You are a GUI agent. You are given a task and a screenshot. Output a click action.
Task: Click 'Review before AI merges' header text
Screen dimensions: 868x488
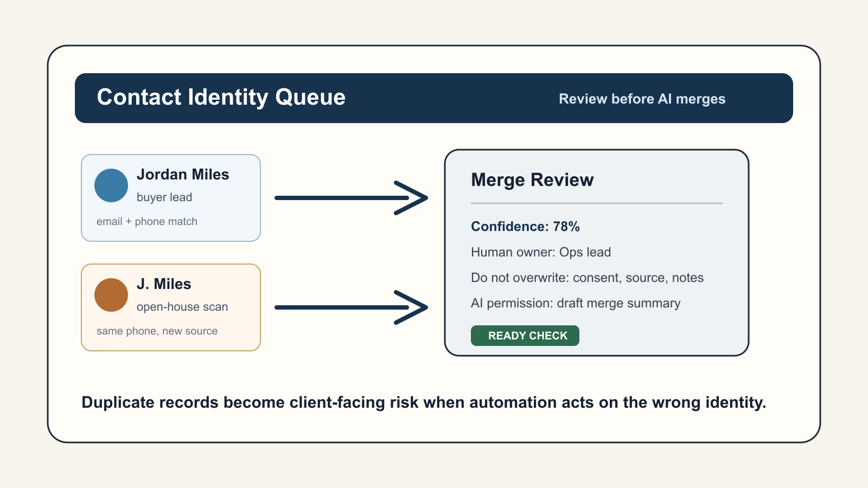pos(642,99)
